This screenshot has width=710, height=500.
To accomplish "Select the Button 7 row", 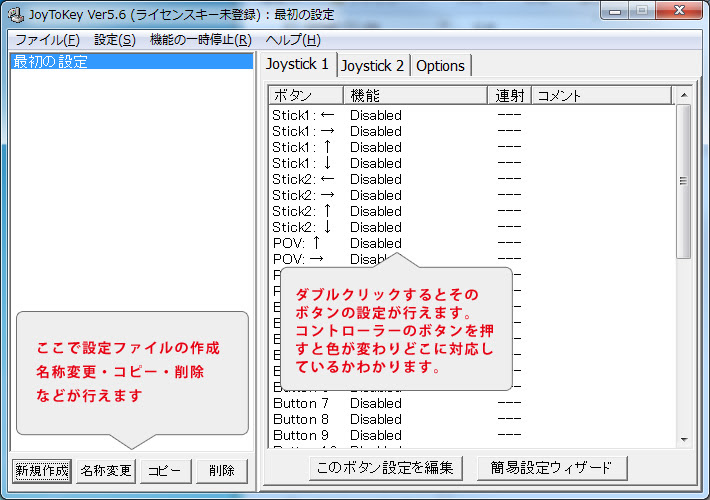I will click(471, 403).
